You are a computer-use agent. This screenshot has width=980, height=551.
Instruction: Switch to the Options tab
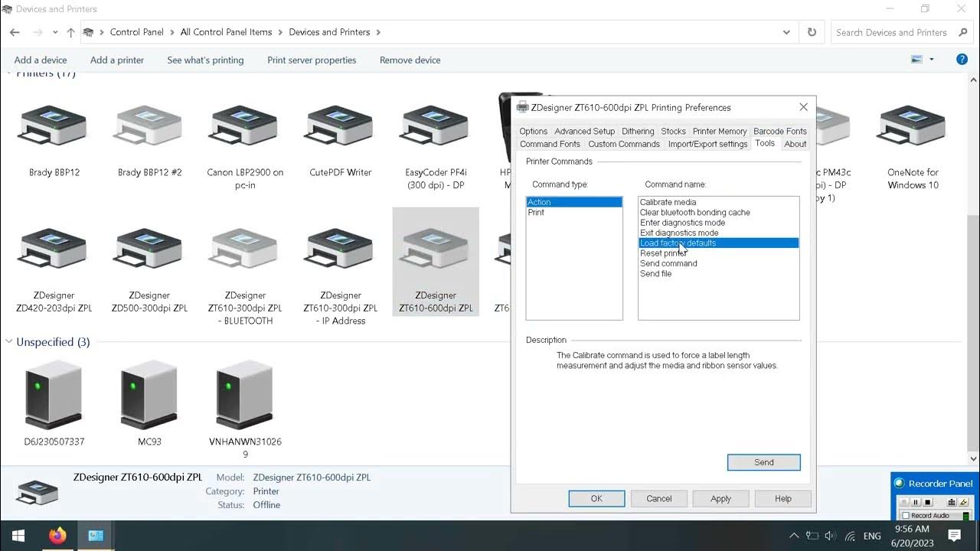point(534,131)
